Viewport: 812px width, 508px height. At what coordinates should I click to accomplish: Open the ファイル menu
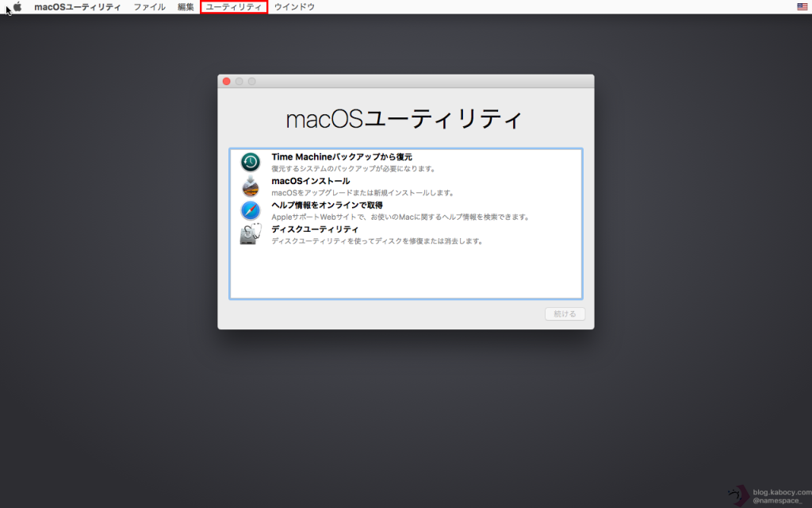(149, 6)
